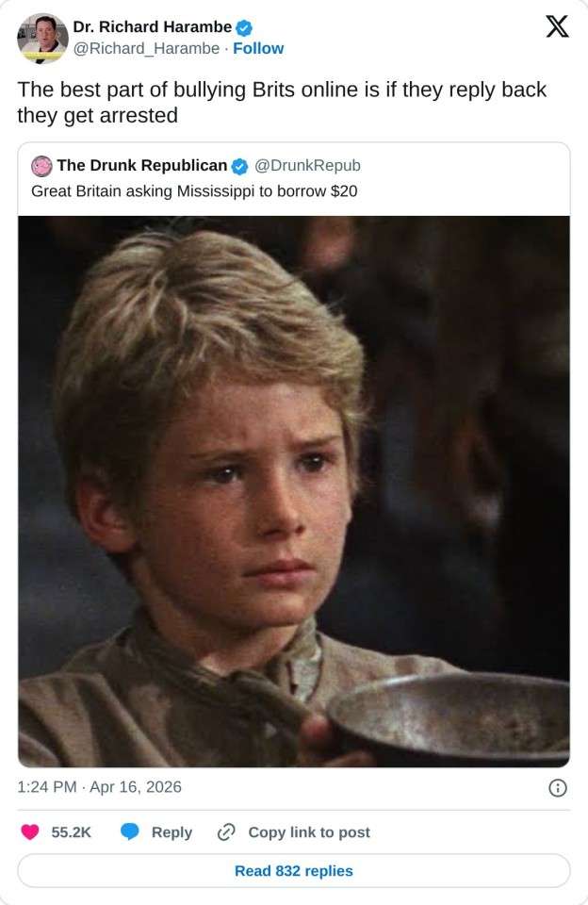Open the @DrunkRepub handle link
Screen dimensions: 588x905
[307, 166]
